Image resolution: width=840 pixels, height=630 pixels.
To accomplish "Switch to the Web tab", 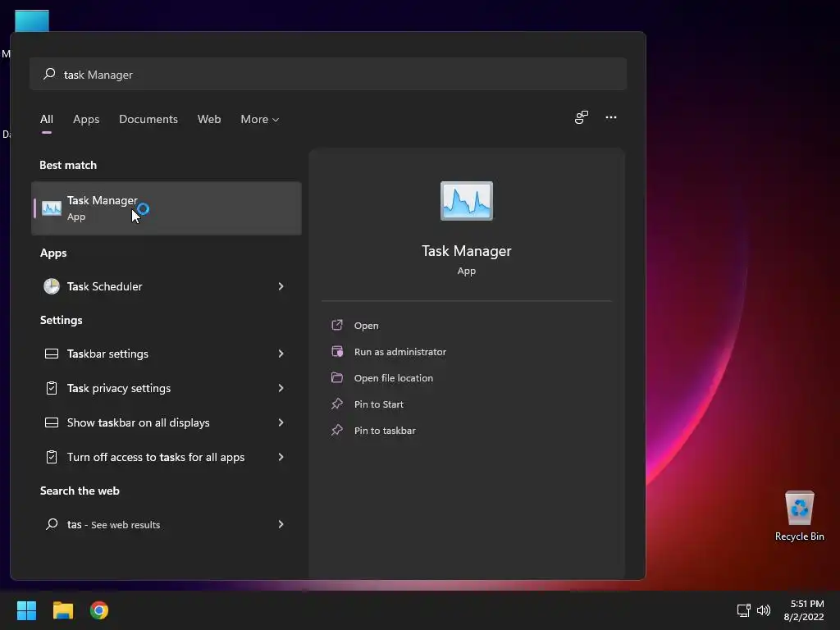I will [x=209, y=120].
